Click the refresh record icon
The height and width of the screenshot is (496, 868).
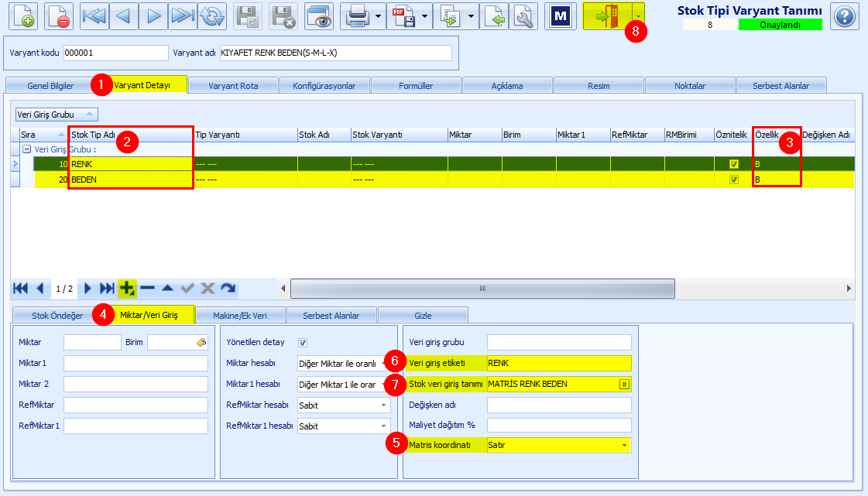[213, 16]
